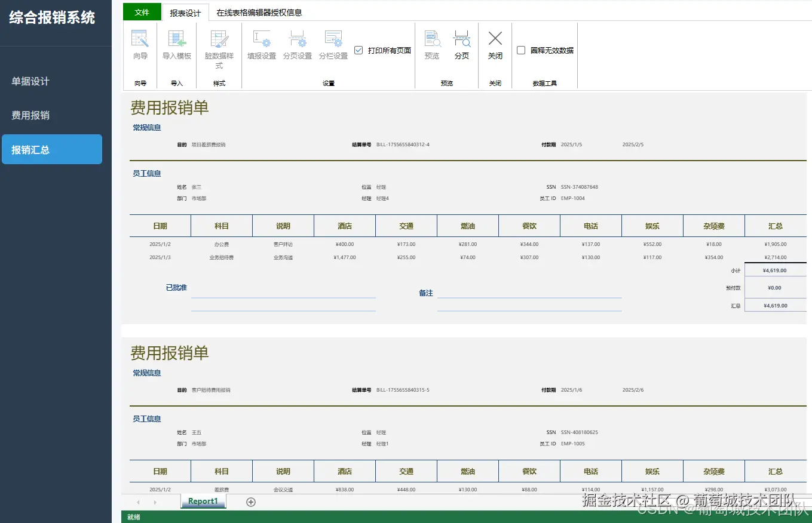Click employee ID EMP-1005
The width and height of the screenshot is (812, 523).
point(573,444)
